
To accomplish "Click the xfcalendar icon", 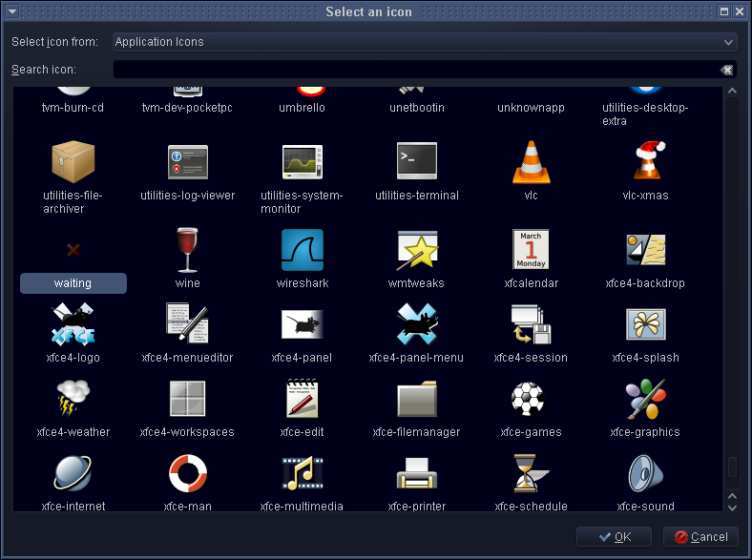I will click(x=531, y=250).
